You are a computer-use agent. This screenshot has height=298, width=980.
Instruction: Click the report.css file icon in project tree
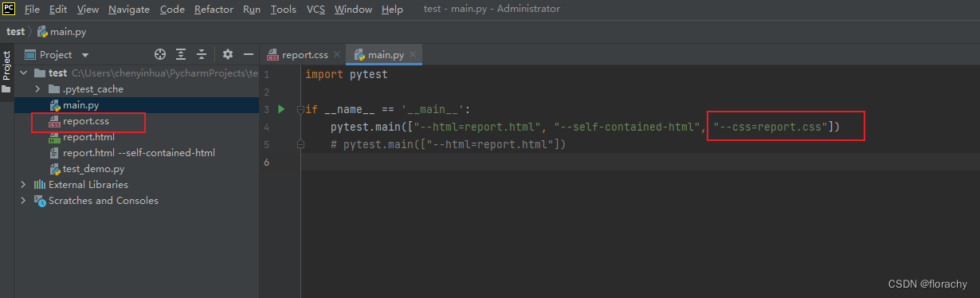[55, 121]
